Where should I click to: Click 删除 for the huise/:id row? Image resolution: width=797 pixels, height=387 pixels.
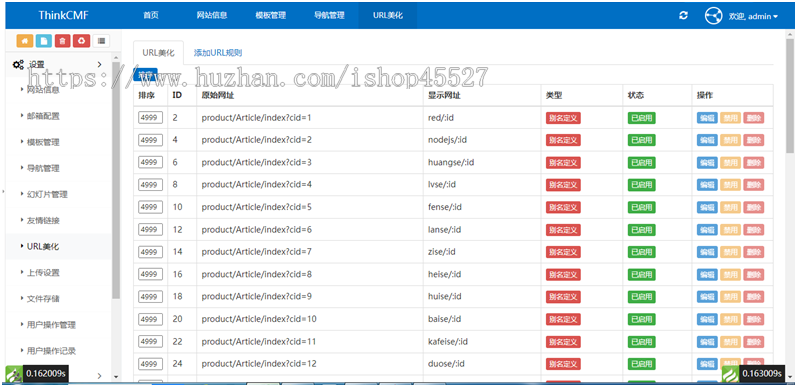(x=753, y=297)
